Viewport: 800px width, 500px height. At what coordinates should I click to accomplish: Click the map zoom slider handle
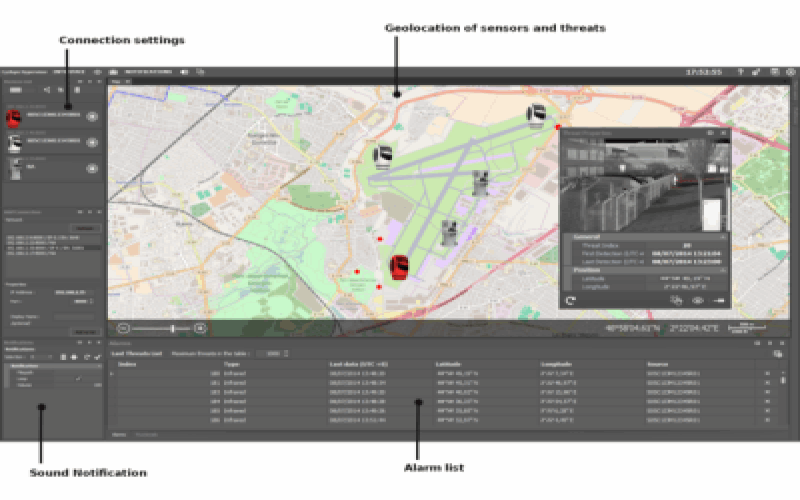pyautogui.click(x=172, y=329)
